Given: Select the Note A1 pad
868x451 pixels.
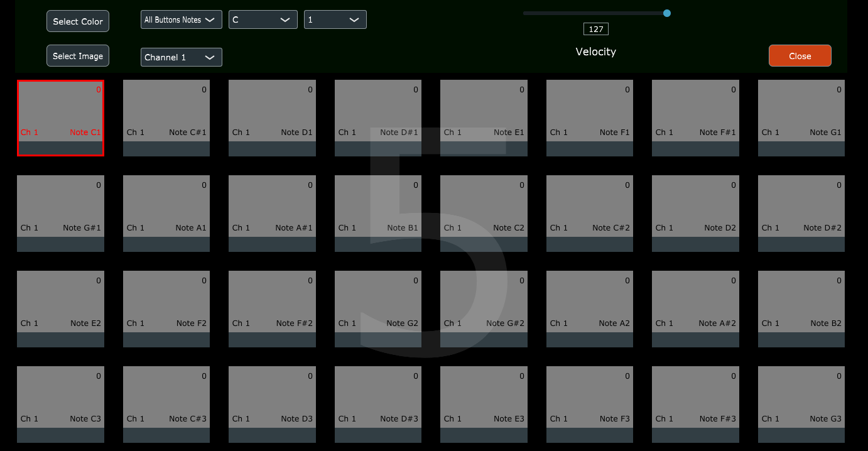Looking at the screenshot, I should tap(166, 214).
